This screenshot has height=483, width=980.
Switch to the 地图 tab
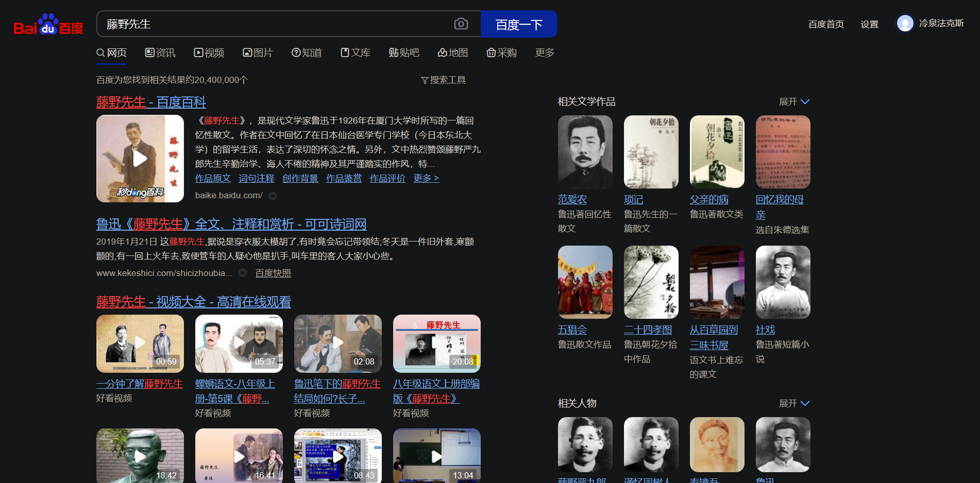tap(453, 53)
